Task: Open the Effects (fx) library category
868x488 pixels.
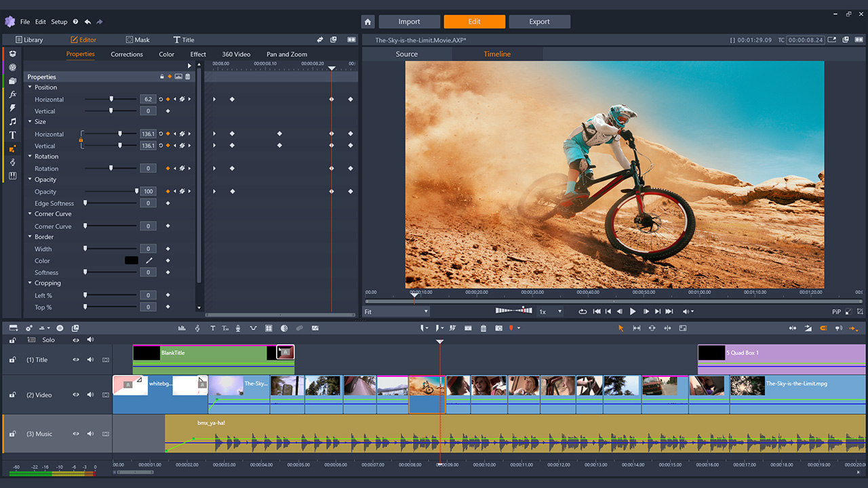Action: (12, 94)
